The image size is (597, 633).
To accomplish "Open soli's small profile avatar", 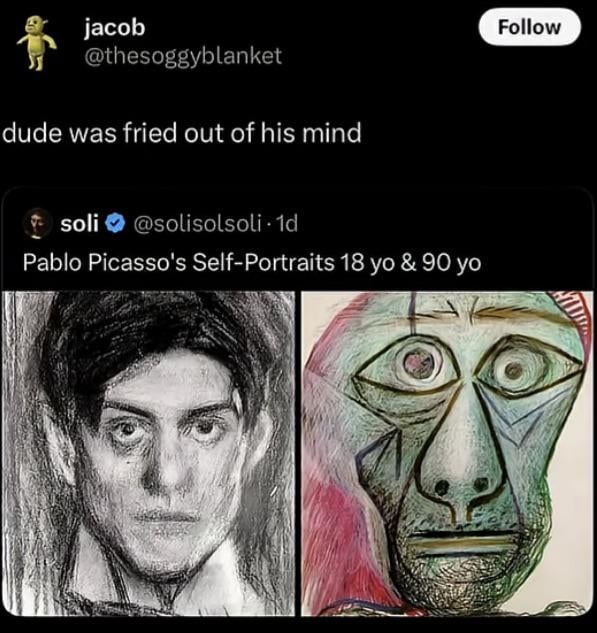I will 37,223.
